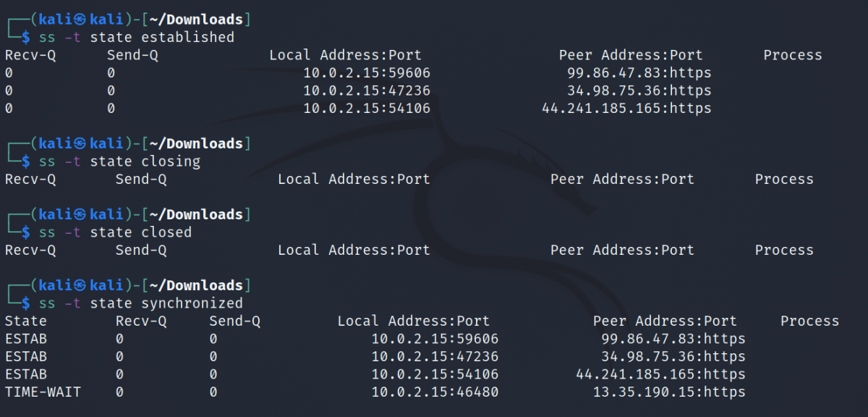Click the 'ss -t state closed' command
This screenshot has height=417, width=868.
tap(115, 232)
